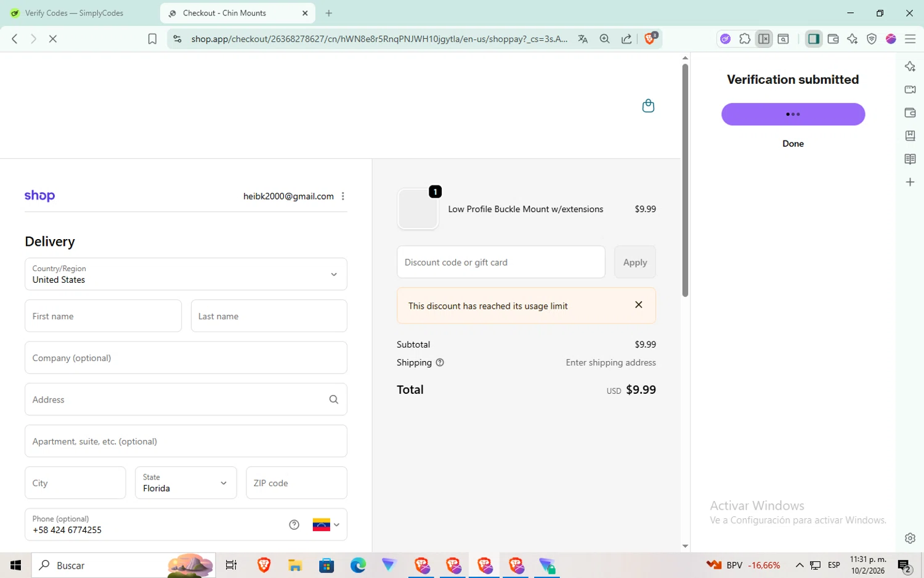The width and height of the screenshot is (924, 578).
Task: Open Microsoft Edge from the taskbar
Action: [358, 565]
